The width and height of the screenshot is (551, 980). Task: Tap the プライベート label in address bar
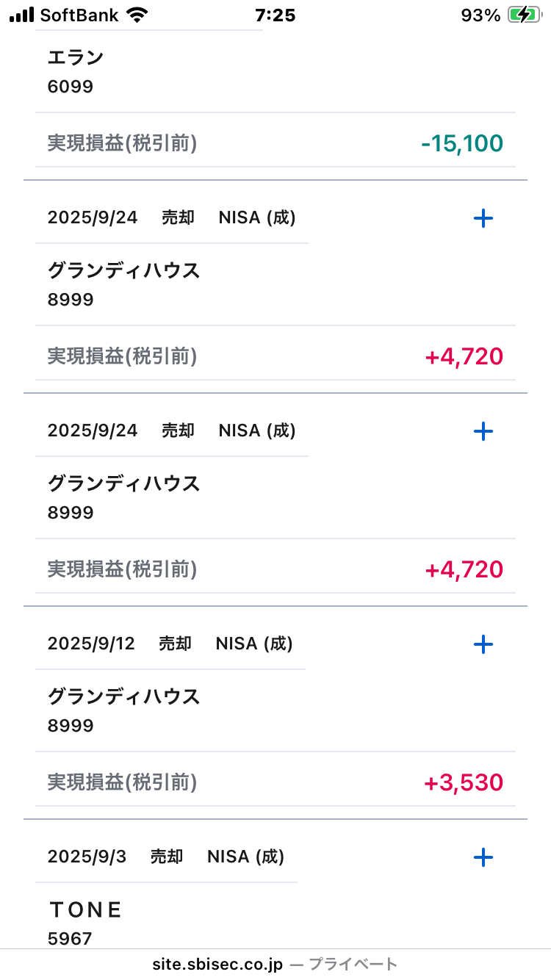coord(353,964)
